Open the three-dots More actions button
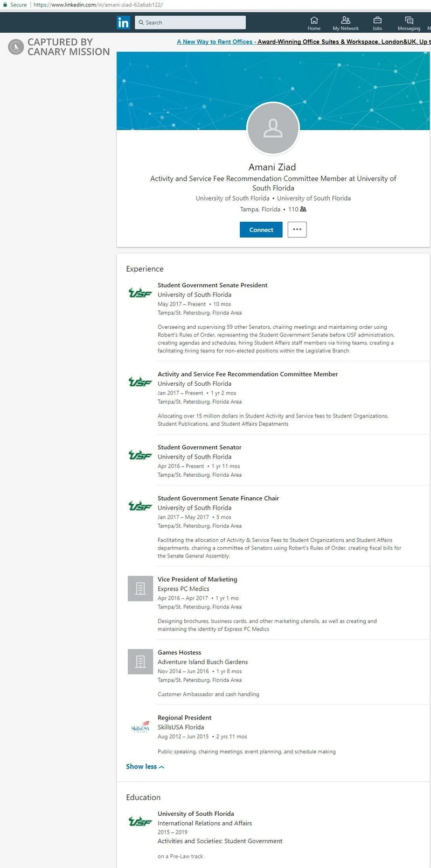 coord(297,230)
